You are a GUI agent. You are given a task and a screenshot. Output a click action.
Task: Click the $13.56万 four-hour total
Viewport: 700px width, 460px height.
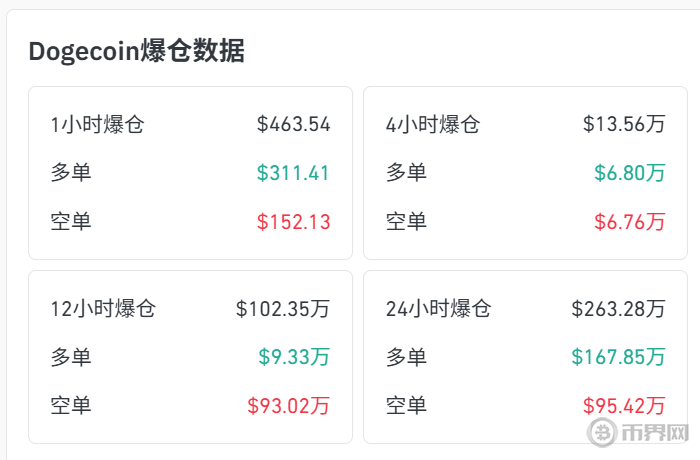(x=624, y=124)
